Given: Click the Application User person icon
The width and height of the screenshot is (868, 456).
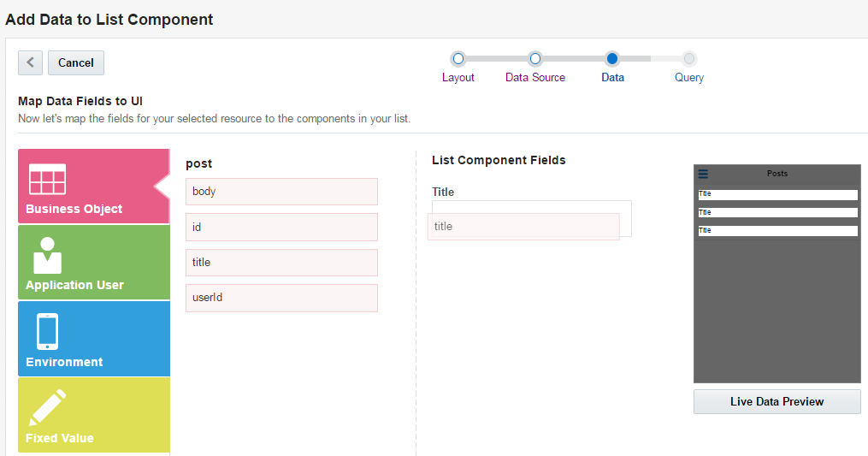Looking at the screenshot, I should tap(46, 255).
